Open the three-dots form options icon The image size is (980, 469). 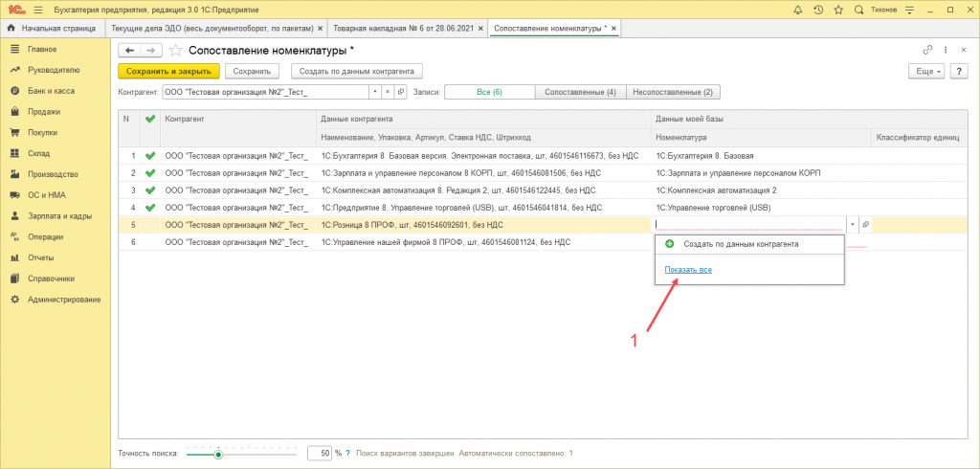tap(945, 50)
